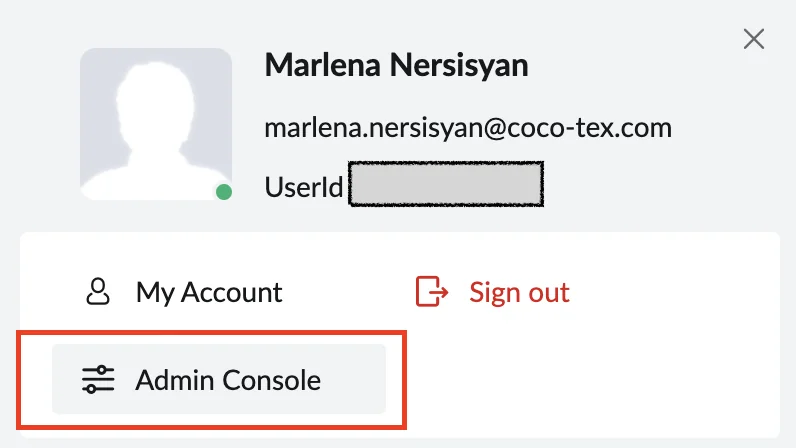Click the UserId label text
Viewport: 796px width, 448px height.
304,187
